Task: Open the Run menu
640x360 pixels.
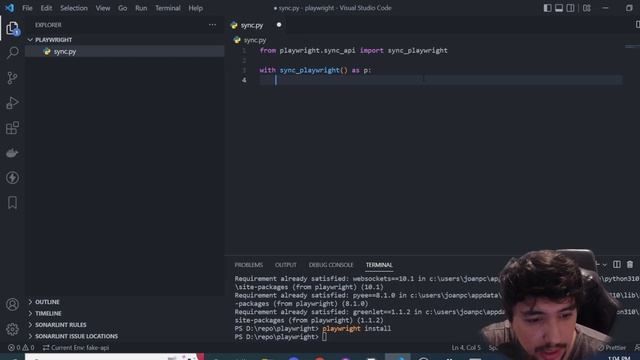Action: tap(141, 8)
